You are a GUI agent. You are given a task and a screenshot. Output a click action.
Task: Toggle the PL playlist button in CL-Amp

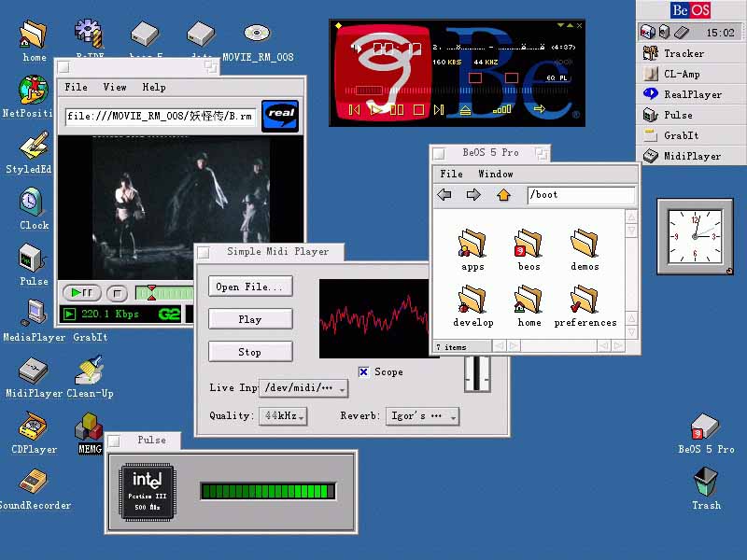563,77
